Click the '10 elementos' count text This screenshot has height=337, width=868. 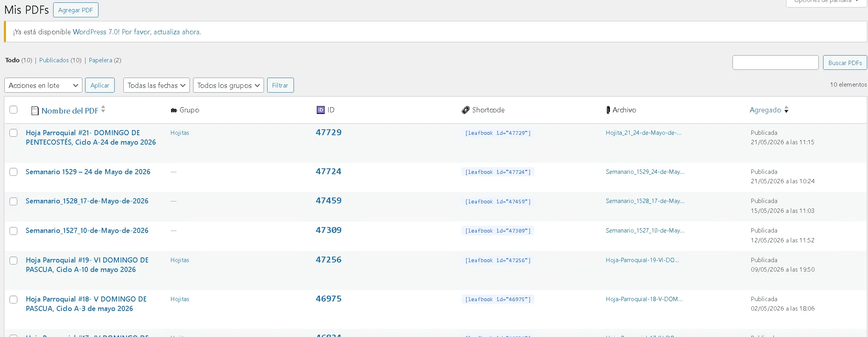(848, 85)
